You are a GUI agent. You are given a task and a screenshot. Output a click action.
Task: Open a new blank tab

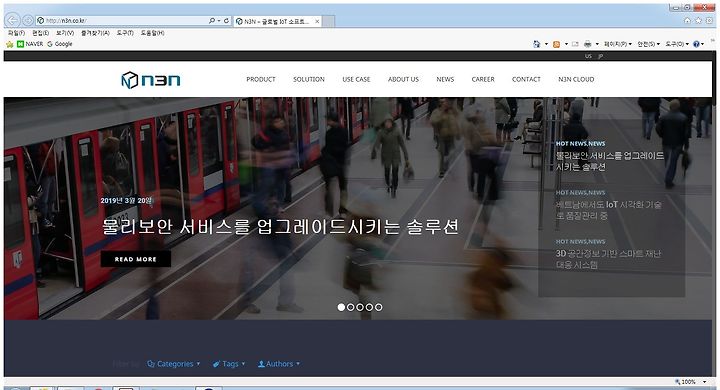pos(328,21)
